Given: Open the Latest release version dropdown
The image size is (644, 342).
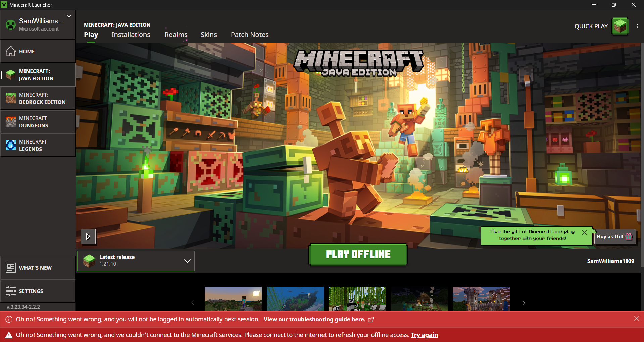Looking at the screenshot, I should coord(136,261).
